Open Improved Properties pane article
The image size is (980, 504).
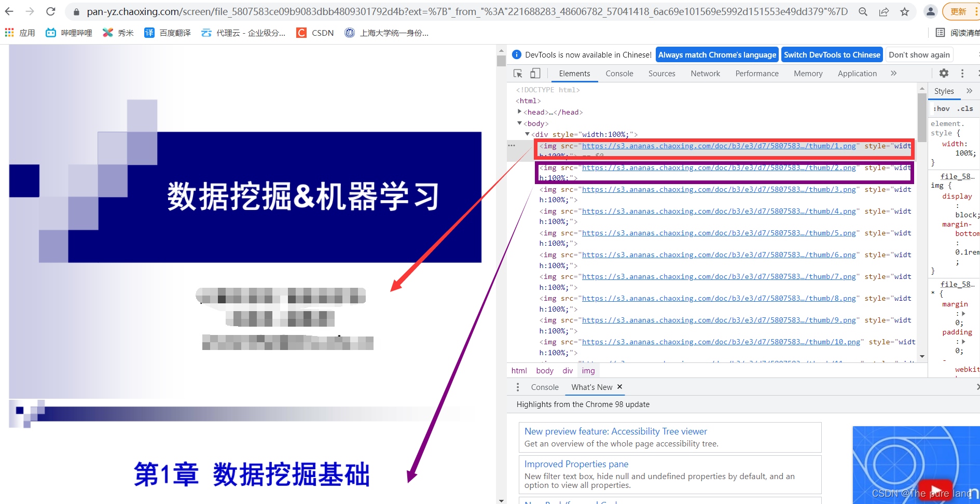click(576, 464)
